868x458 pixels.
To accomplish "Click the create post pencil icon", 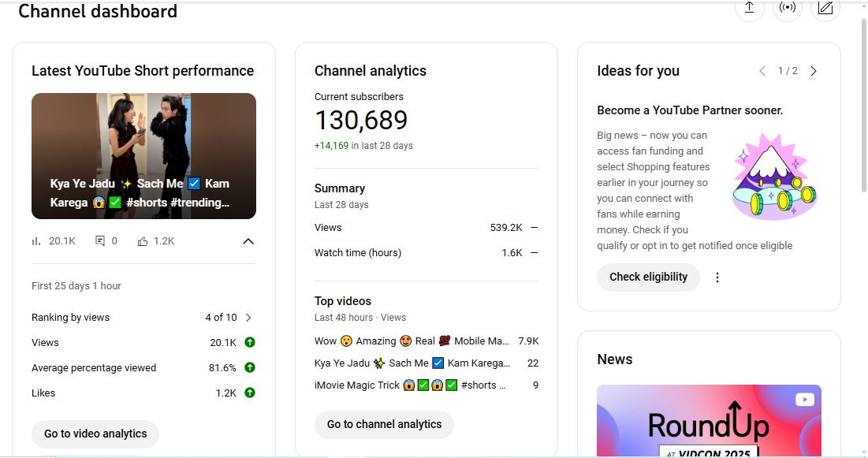I will tap(825, 8).
